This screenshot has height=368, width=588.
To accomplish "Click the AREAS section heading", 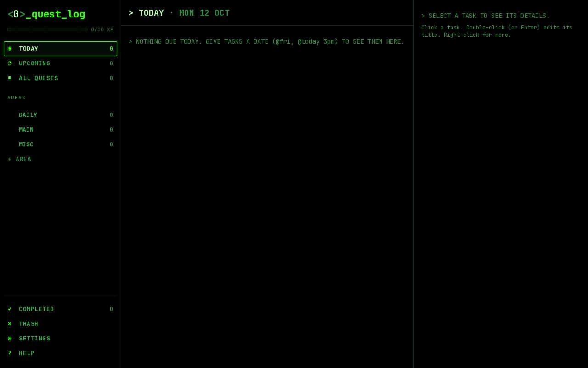I will pyautogui.click(x=17, y=98).
